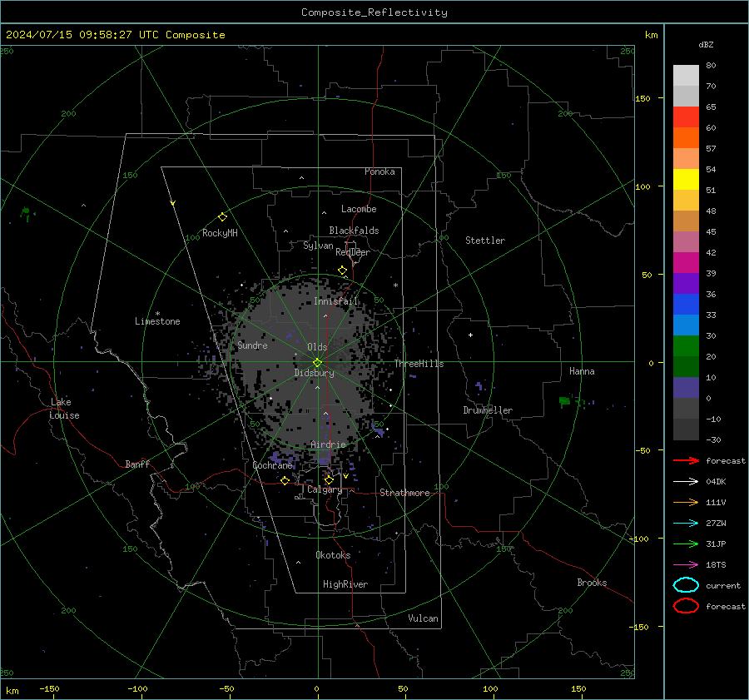Click the Sundre label

point(252,345)
